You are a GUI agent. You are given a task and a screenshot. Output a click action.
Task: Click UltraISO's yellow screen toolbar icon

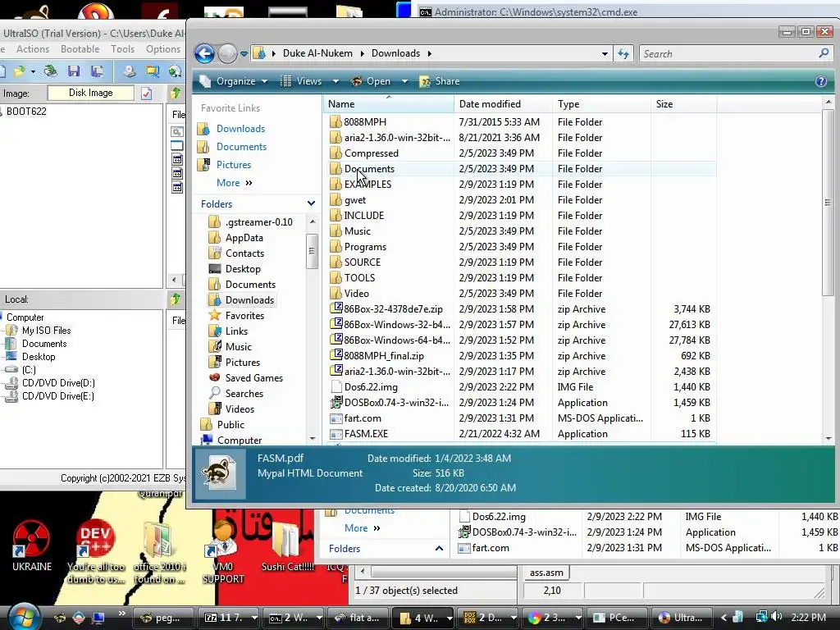(153, 71)
